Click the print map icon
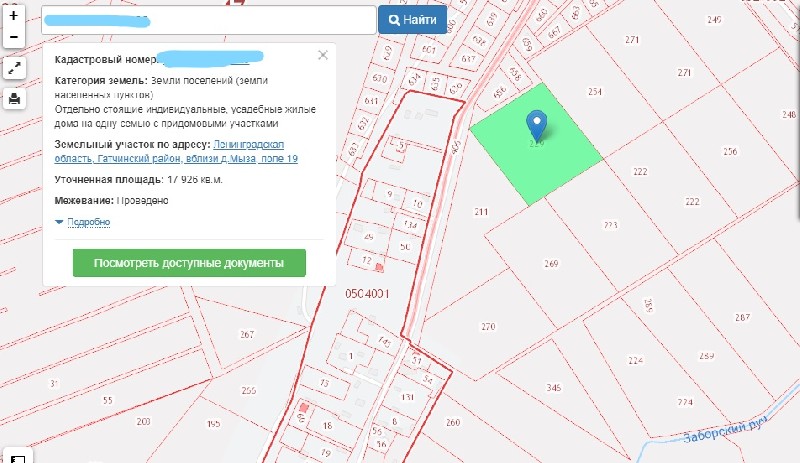This screenshot has height=463, width=800. coord(14,98)
